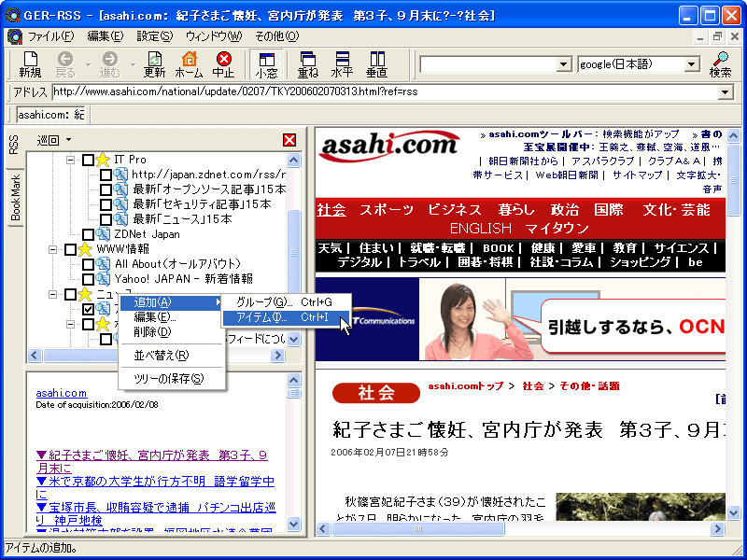This screenshot has height=560, width=747.
Task: Click the star icon beside IT Pro
Action: (103, 160)
